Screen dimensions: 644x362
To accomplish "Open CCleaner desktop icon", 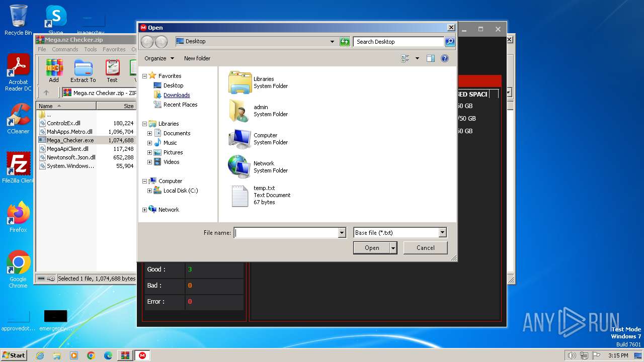I will click(x=18, y=119).
